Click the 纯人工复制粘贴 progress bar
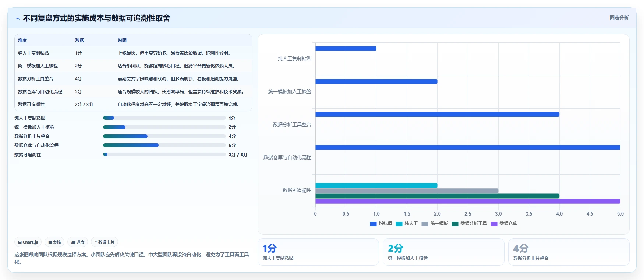The width and height of the screenshot is (644, 280). tap(164, 118)
